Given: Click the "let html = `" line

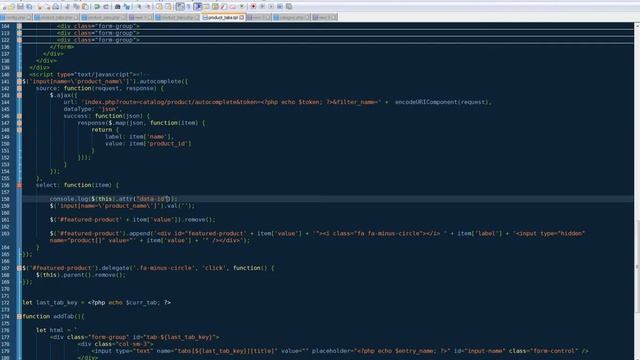Looking at the screenshot, I should coord(56,330).
